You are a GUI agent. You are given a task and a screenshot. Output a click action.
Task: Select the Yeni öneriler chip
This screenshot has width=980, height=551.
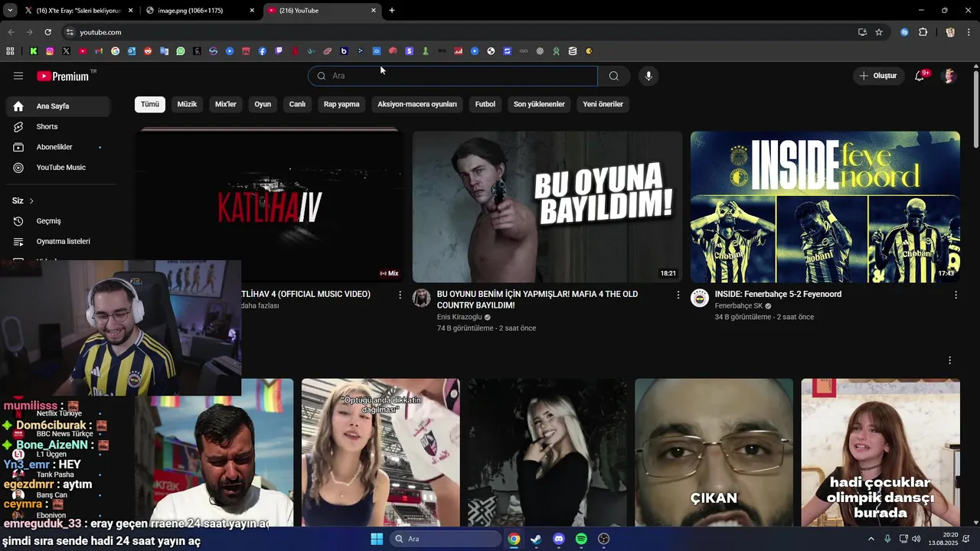tap(603, 104)
